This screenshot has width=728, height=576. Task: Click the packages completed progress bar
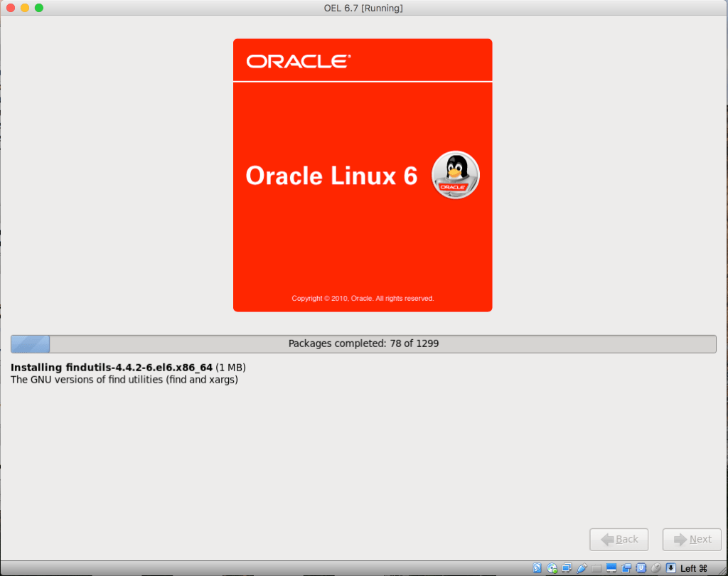(363, 343)
